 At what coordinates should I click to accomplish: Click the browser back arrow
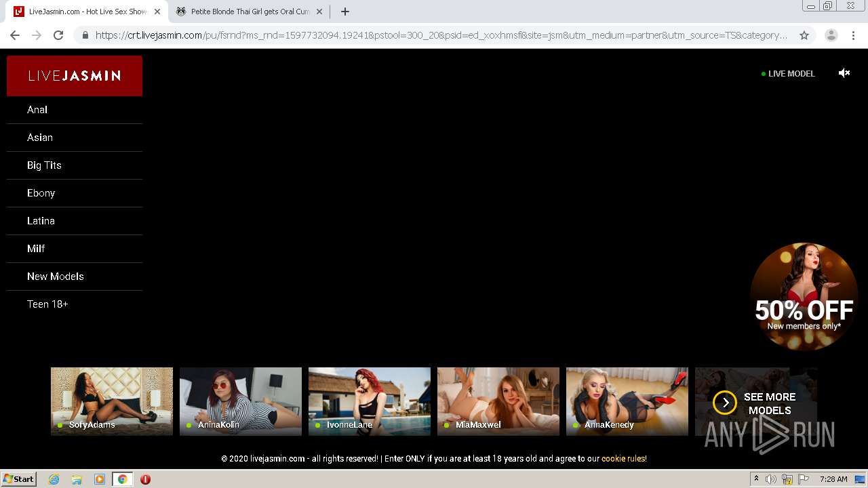(x=15, y=35)
